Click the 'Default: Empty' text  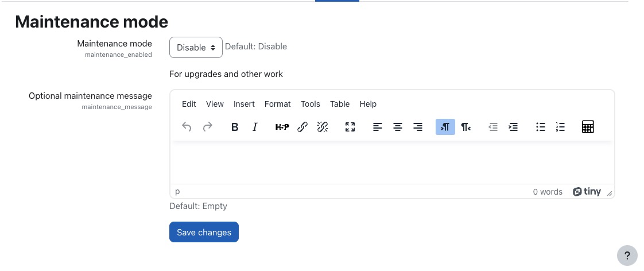pos(198,206)
